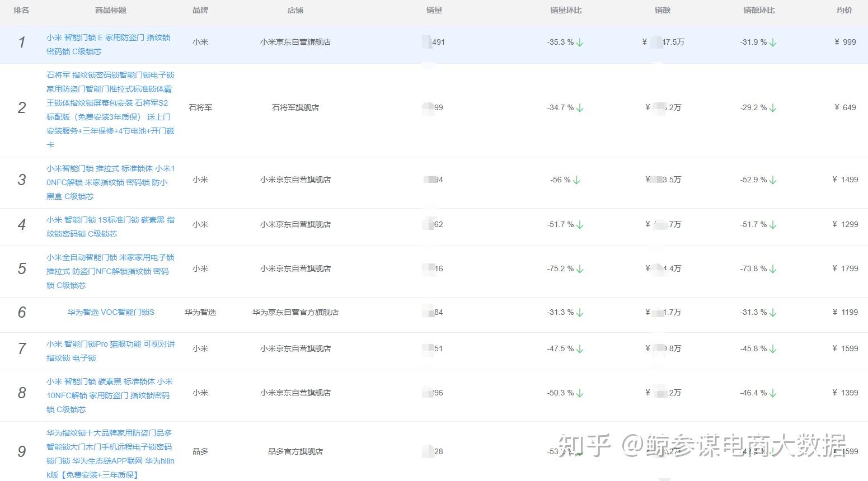
Task: Click green down arrow beside -50.3 %
Action: point(580,393)
